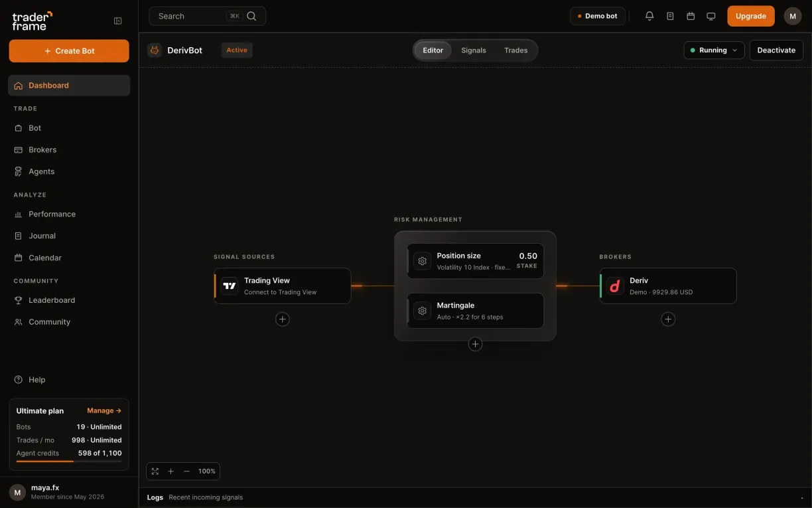Open the document notes icon in top bar
Viewport: 812px width, 508px height.
[x=670, y=16]
